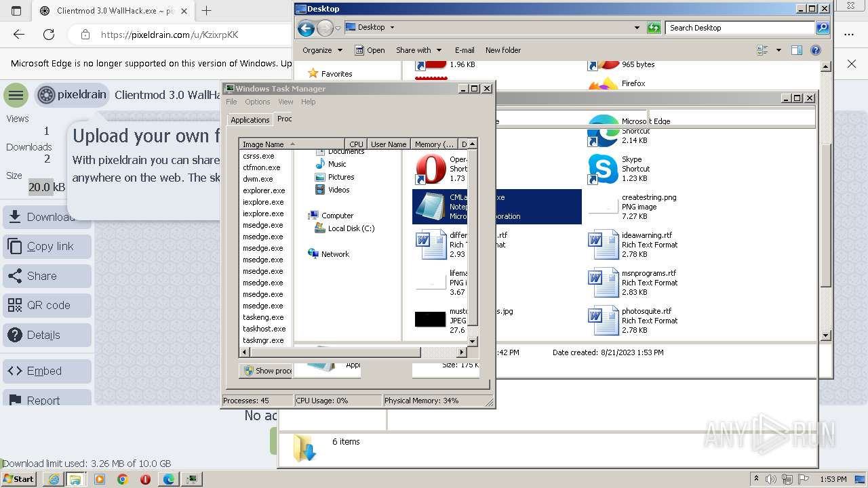Image resolution: width=868 pixels, height=488 pixels.
Task: Toggle the Explorer preview pane
Action: [x=797, y=50]
